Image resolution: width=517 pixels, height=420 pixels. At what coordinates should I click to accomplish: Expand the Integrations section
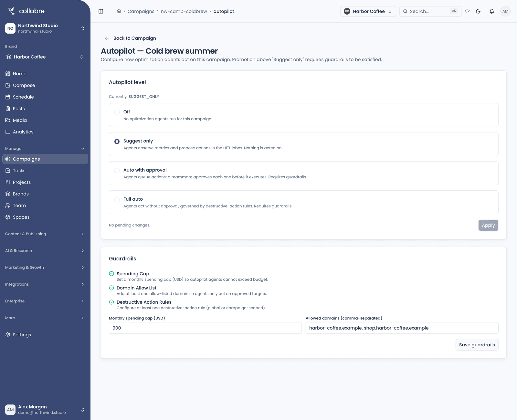45,284
